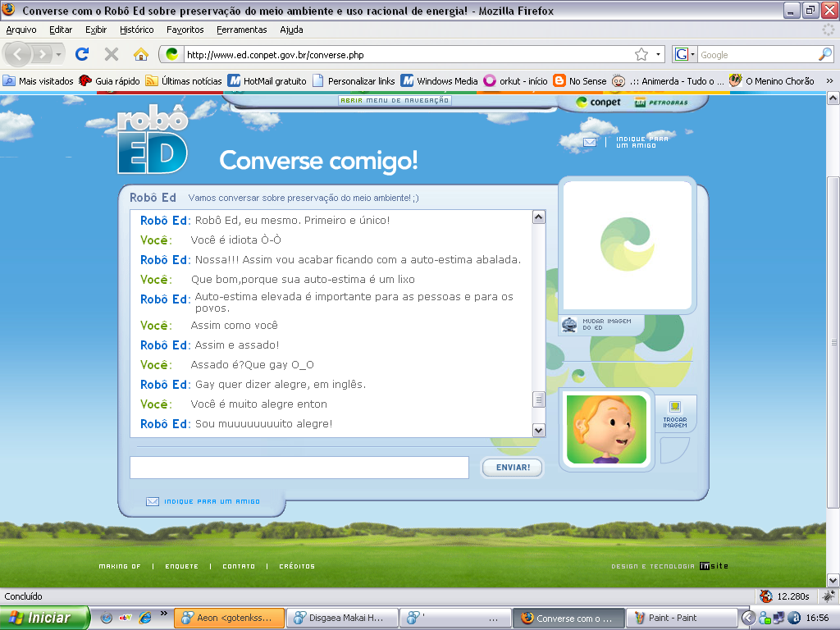Click the Contato footer link
840x630 pixels.
239,566
